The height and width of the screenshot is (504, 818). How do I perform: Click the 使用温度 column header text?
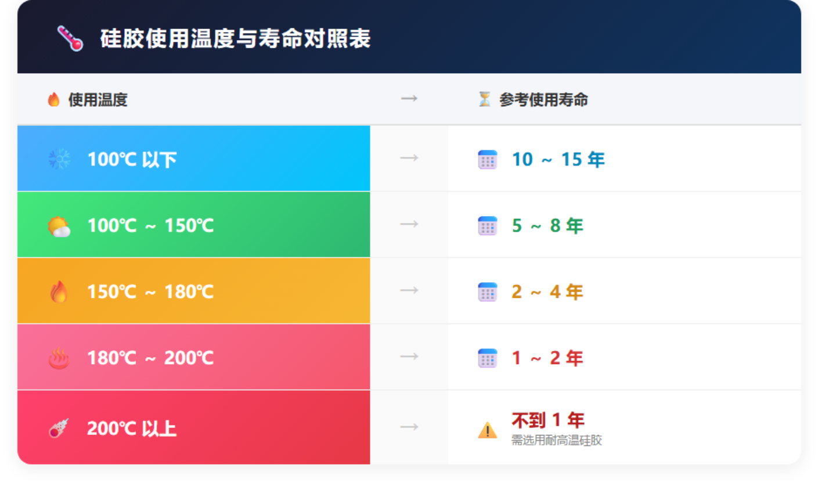pos(98,100)
